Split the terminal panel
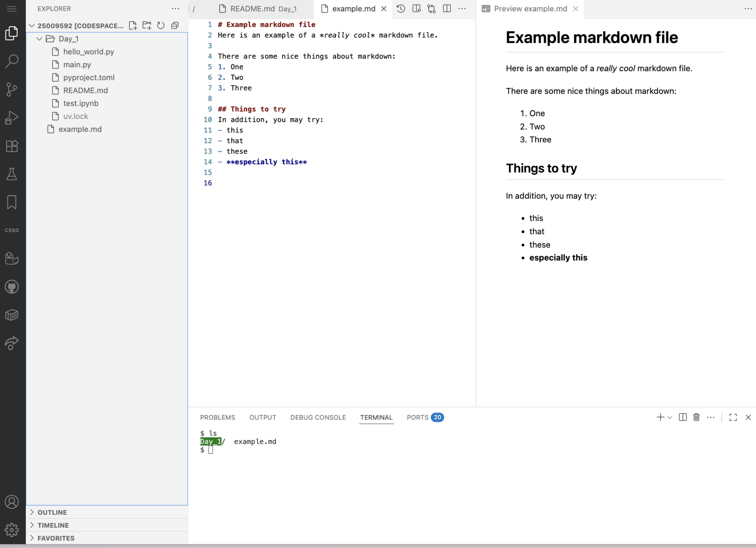756x548 pixels. [x=683, y=417]
